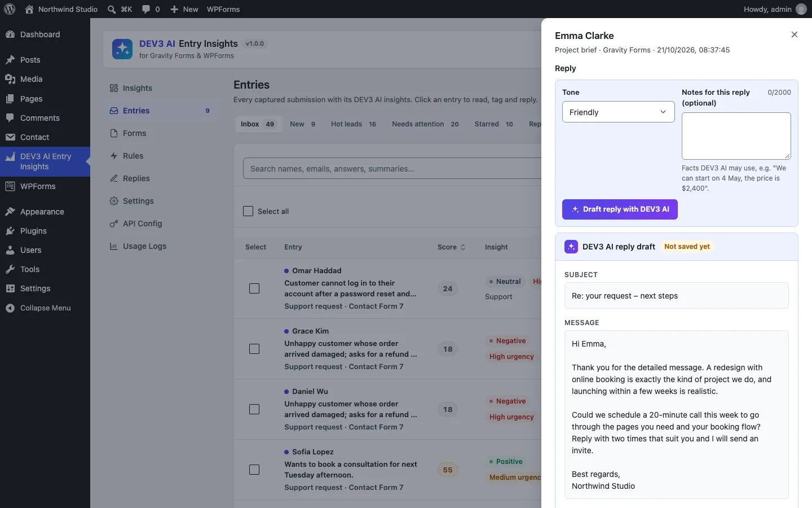Click the Tools wrench icon

pos(10,269)
